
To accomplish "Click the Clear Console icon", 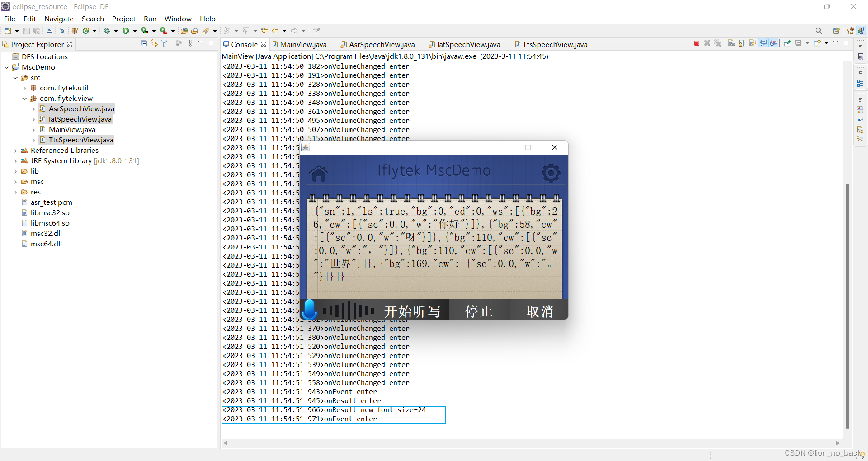I will point(731,43).
